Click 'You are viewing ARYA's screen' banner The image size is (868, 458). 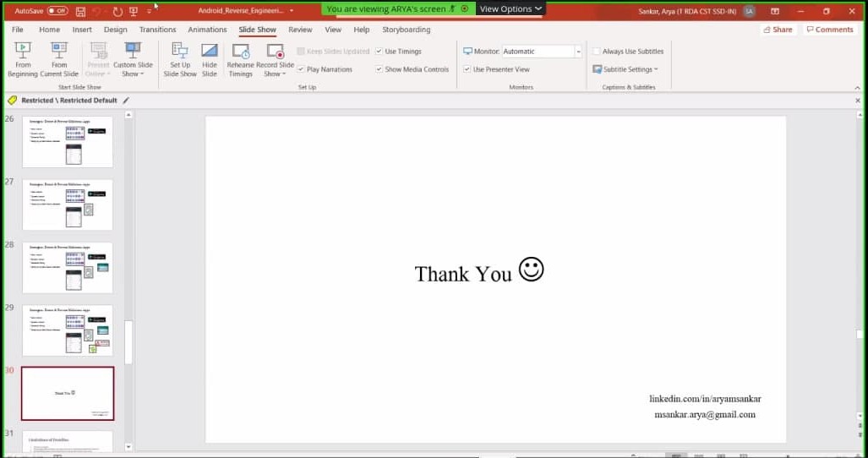[x=397, y=8]
